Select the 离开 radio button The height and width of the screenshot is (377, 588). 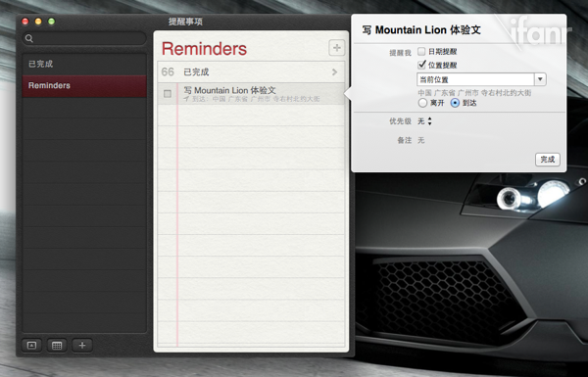[422, 103]
